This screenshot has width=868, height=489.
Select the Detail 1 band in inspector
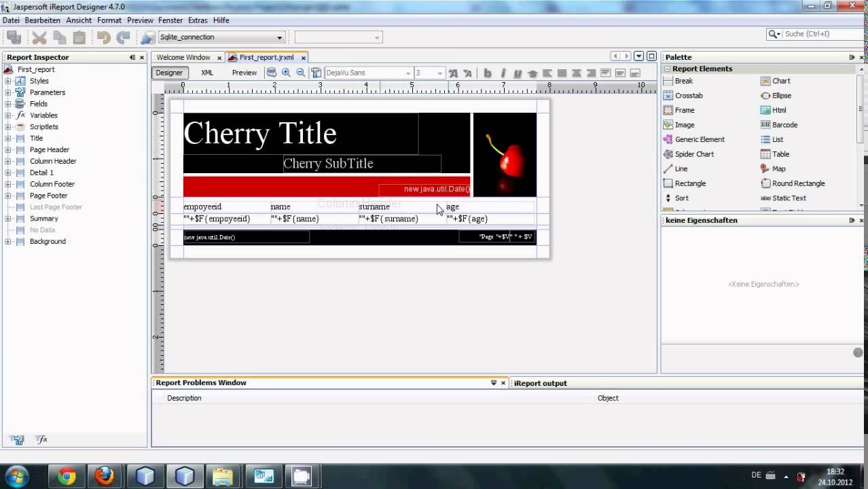[41, 173]
